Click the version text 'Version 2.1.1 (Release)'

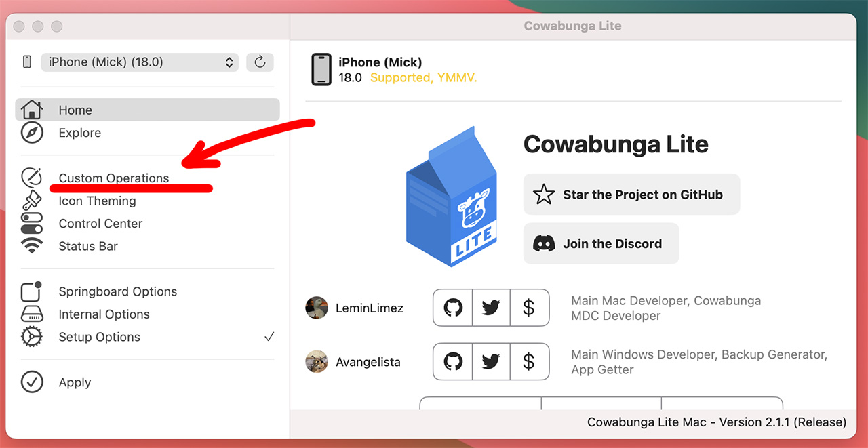point(783,422)
